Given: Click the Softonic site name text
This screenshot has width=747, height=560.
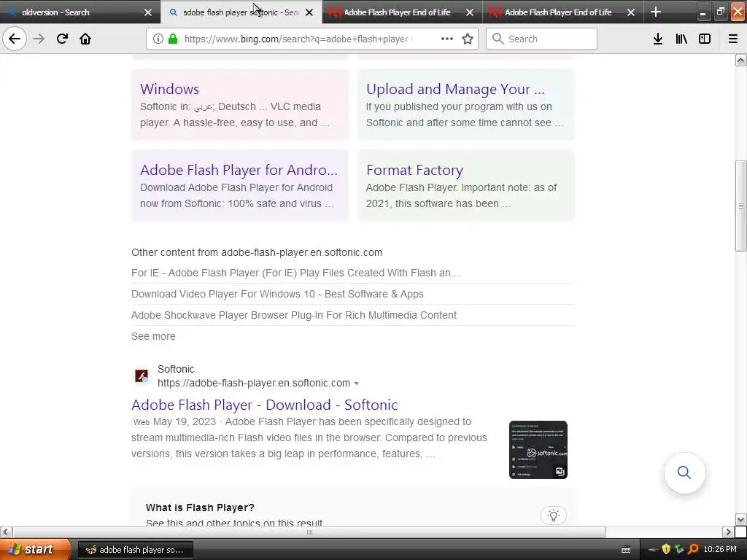Looking at the screenshot, I should pos(176,369).
